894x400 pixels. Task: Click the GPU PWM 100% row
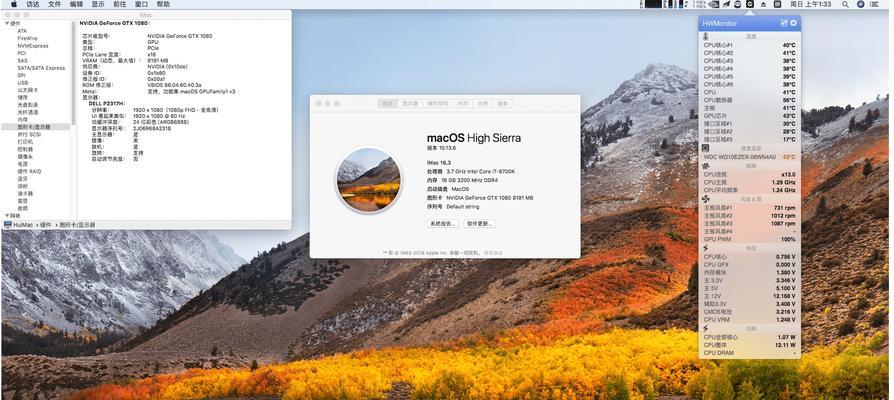[749, 239]
